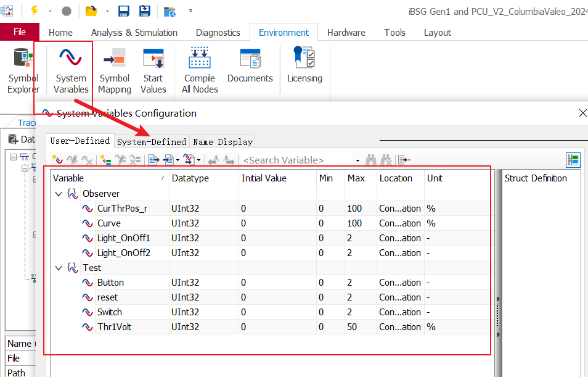Click the Symbol Explorer icon
The width and height of the screenshot is (588, 377).
point(23,68)
